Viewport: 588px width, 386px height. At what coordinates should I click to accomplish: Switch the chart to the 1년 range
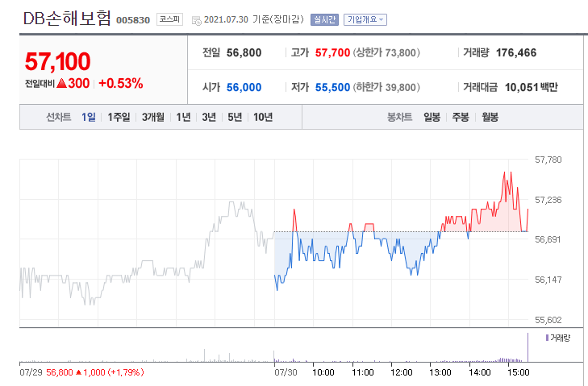[x=183, y=118]
